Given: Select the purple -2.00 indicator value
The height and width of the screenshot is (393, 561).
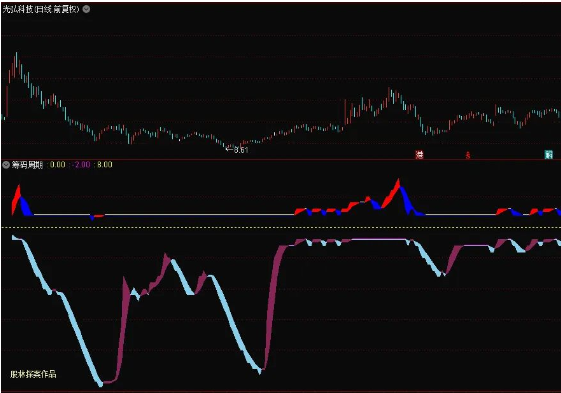Looking at the screenshot, I should pos(81,165).
